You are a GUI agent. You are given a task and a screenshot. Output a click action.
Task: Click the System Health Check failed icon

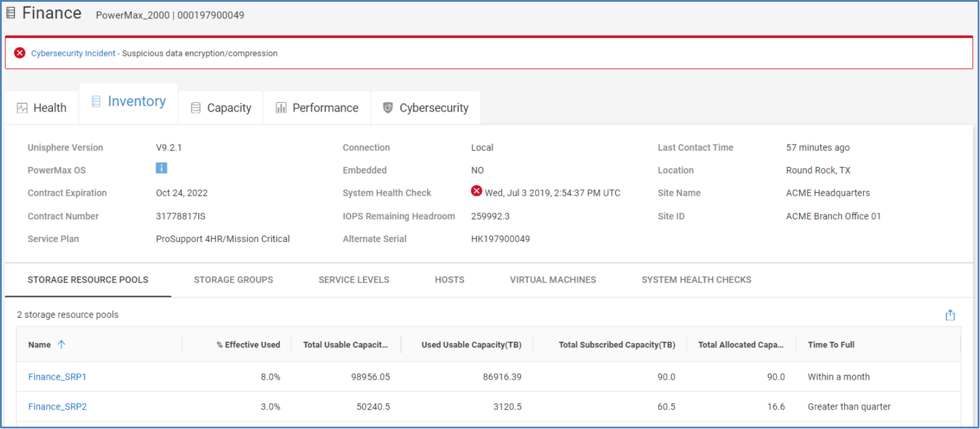(477, 191)
